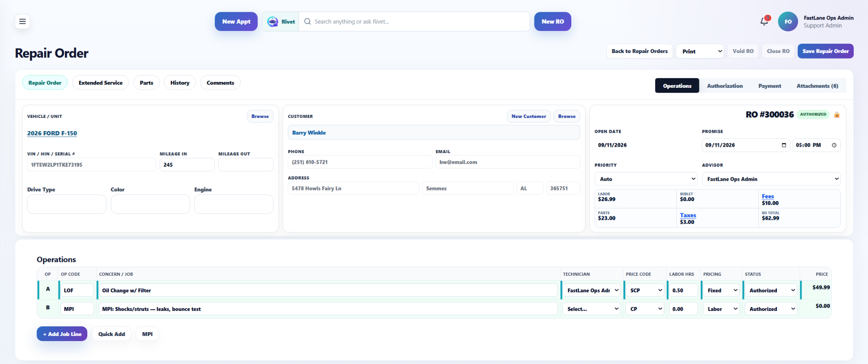Change technician for Oil Change job
The width and height of the screenshot is (868, 364).
pyautogui.click(x=592, y=291)
